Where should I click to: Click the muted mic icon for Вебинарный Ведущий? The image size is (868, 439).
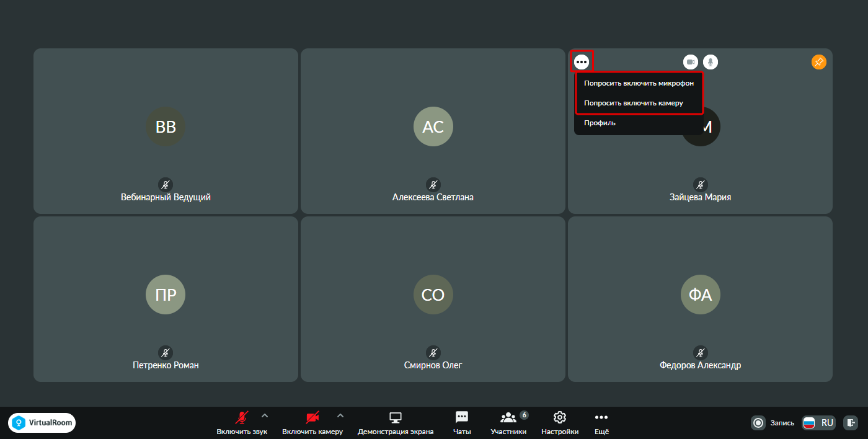tap(166, 185)
